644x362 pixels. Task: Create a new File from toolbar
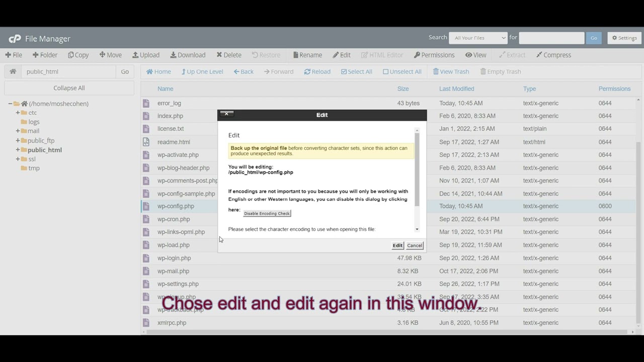click(14, 55)
